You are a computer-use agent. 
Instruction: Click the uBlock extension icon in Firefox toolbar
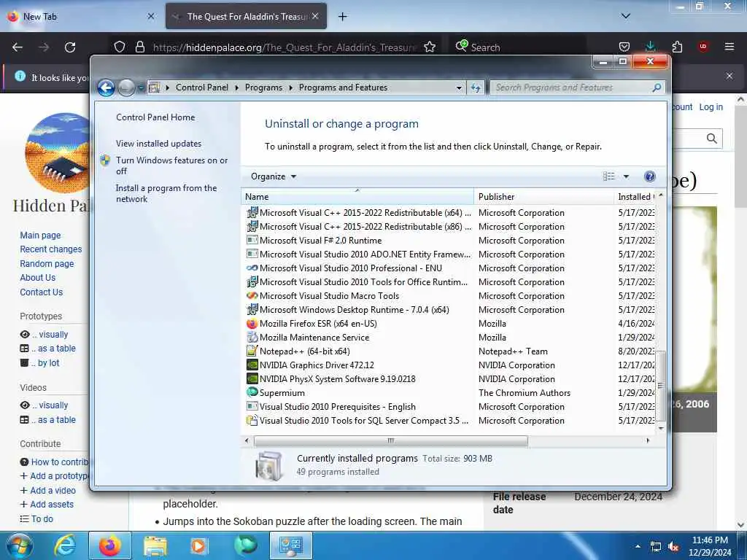tap(703, 47)
